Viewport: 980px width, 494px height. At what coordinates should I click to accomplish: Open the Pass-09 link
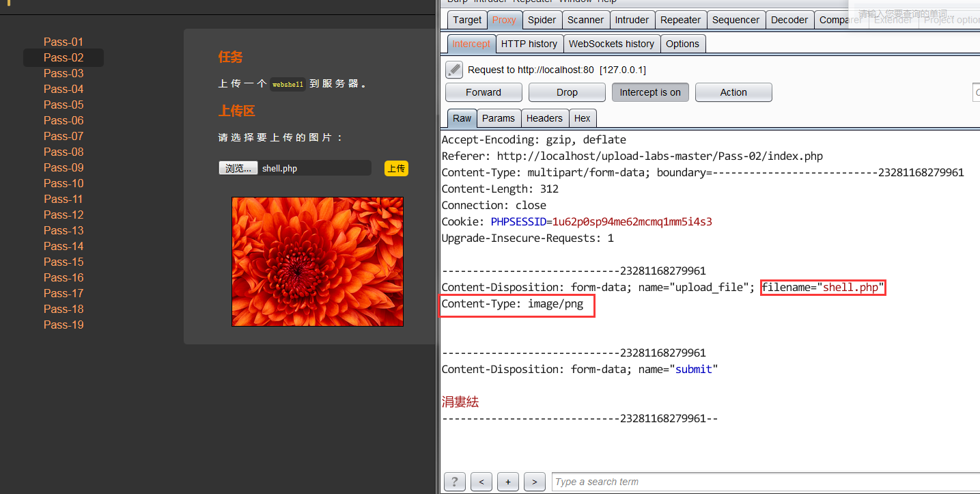64,167
